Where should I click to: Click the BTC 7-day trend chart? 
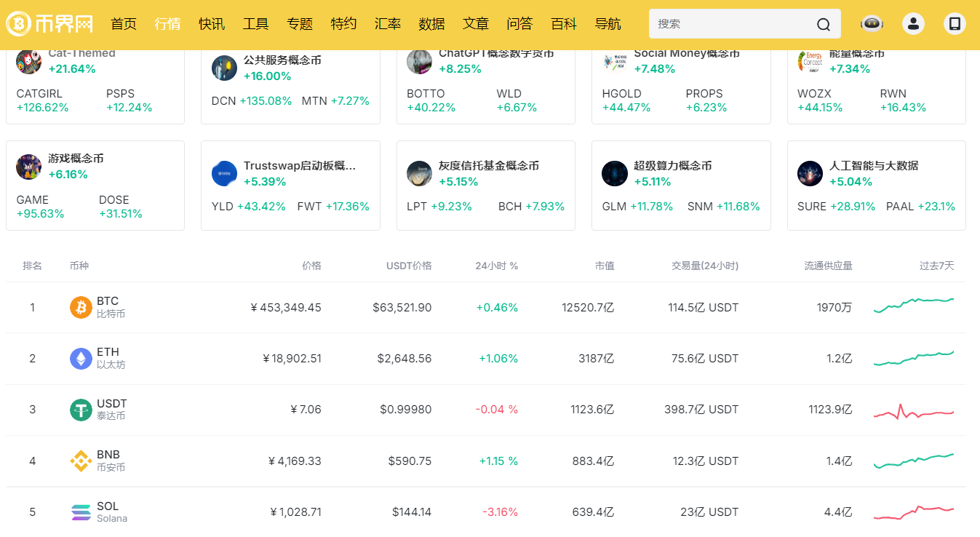click(x=913, y=306)
